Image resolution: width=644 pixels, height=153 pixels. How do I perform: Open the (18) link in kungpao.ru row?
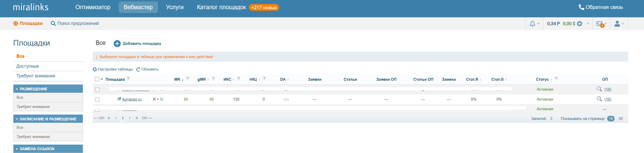pyautogui.click(x=608, y=99)
